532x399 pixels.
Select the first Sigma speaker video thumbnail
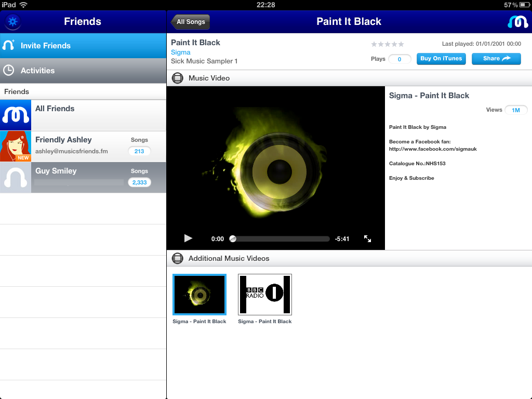point(199,295)
